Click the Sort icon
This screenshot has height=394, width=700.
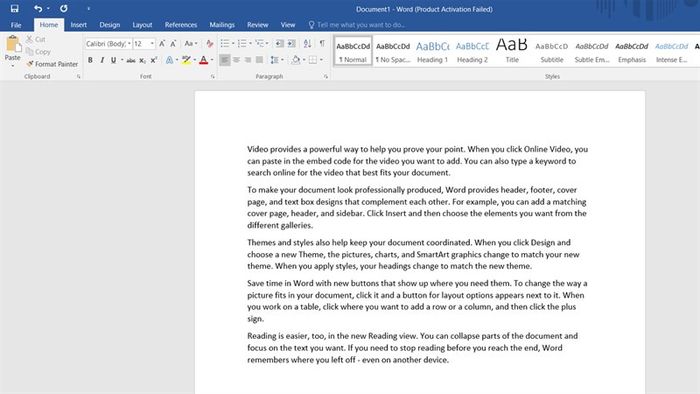[x=307, y=44]
